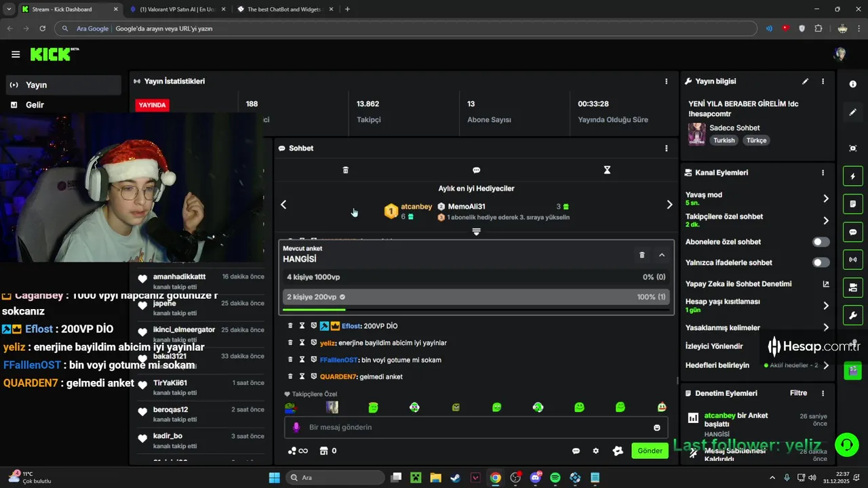Expand Takipçilere özel sohbet settings
This screenshot has height=488, width=868.
(826, 220)
